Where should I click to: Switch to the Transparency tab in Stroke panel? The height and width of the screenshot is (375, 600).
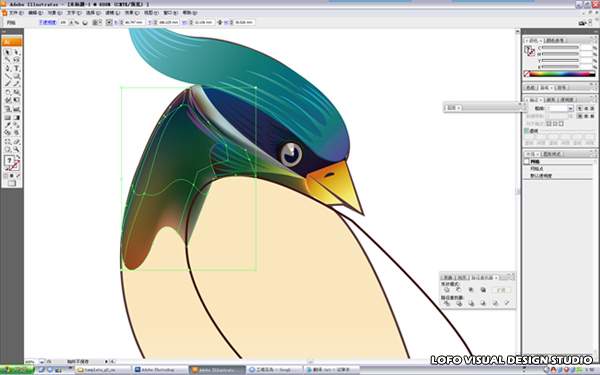567,99
